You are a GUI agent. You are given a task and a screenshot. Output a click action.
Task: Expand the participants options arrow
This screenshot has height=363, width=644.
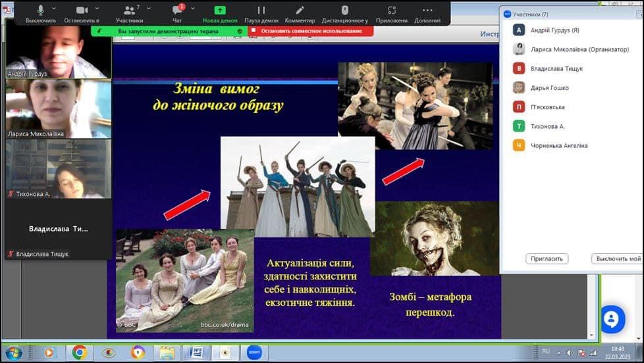pyautogui.click(x=149, y=8)
